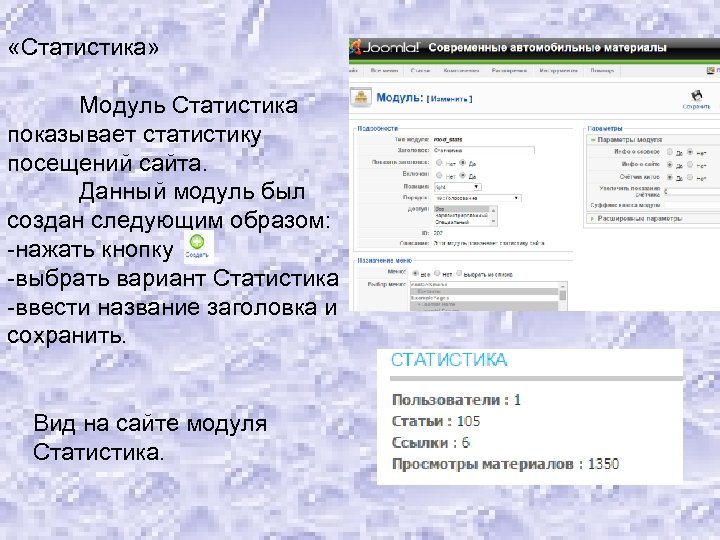Image resolution: width=720 pixels, height=540 pixels.
Task: Select the выбрать из списка radio
Action: click(459, 273)
